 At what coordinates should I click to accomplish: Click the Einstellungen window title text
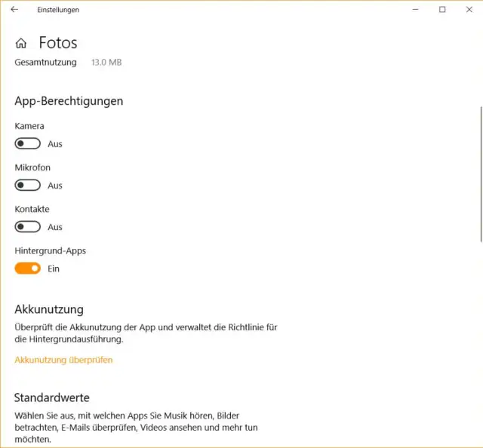58,10
